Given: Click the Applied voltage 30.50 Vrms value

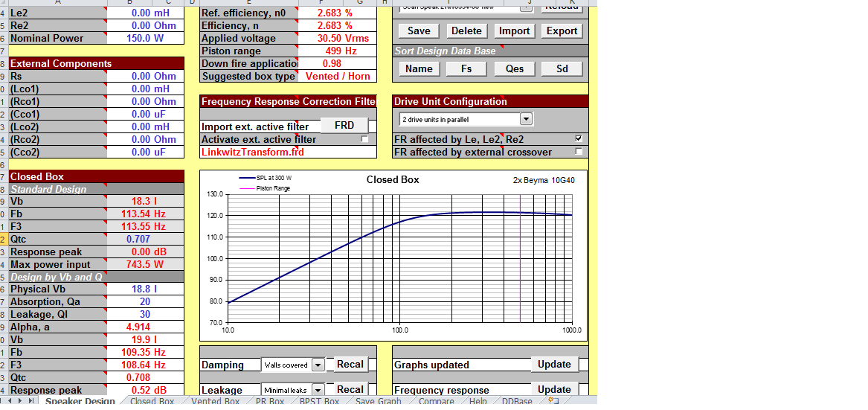Looking at the screenshot, I should pyautogui.click(x=338, y=38).
